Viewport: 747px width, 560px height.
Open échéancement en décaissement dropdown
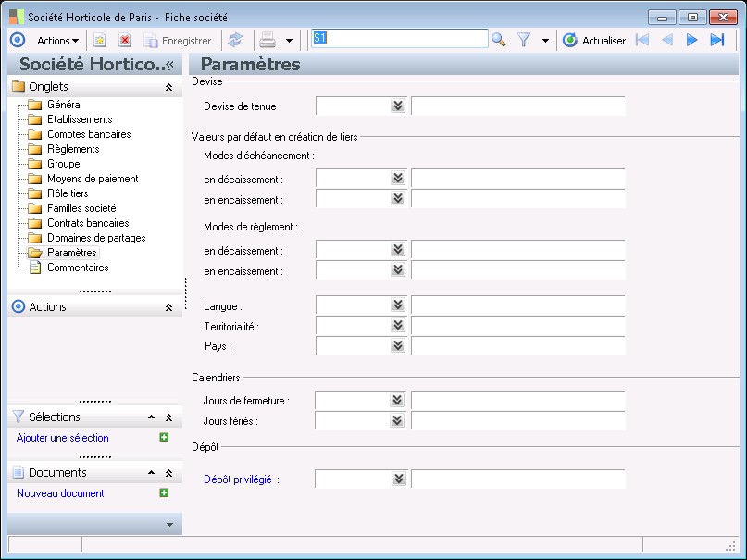tap(398, 178)
